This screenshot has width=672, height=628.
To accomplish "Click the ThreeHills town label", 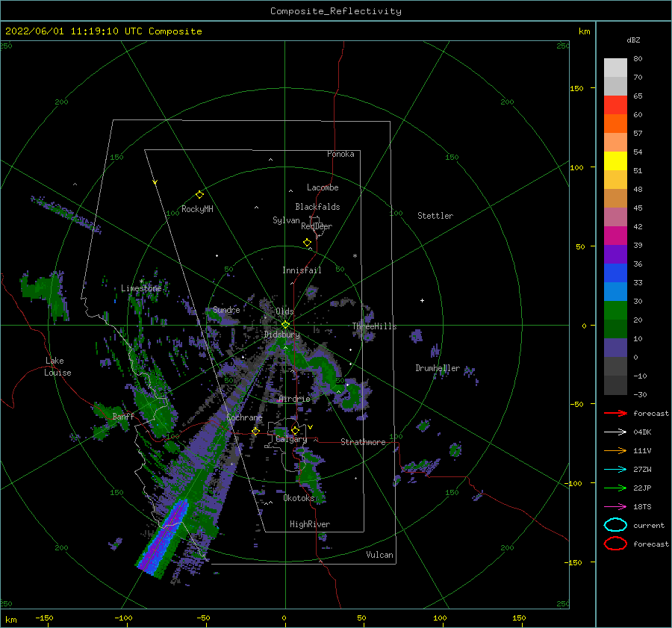I will (x=375, y=326).
